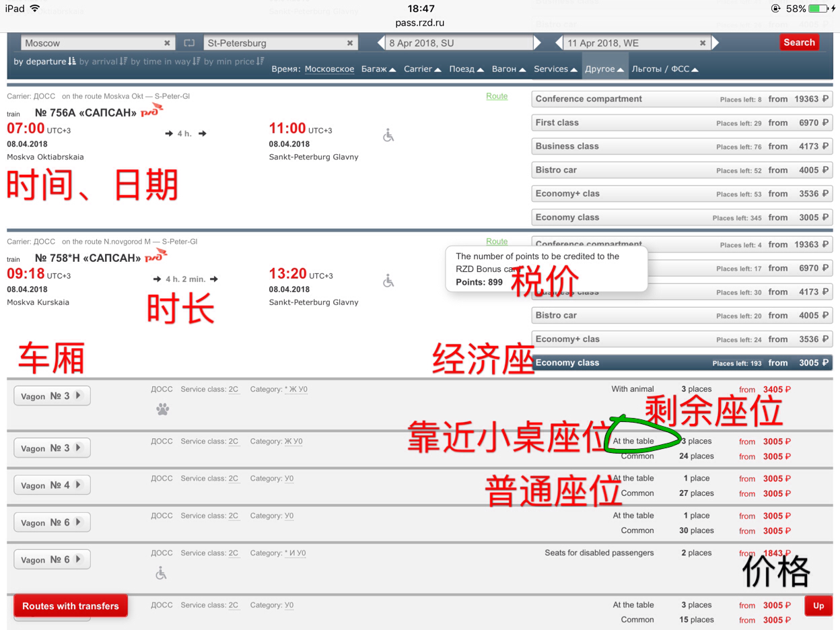Screen dimensions: 840x630
Task: Remove the 11 Apr 2018 return date
Action: [703, 43]
